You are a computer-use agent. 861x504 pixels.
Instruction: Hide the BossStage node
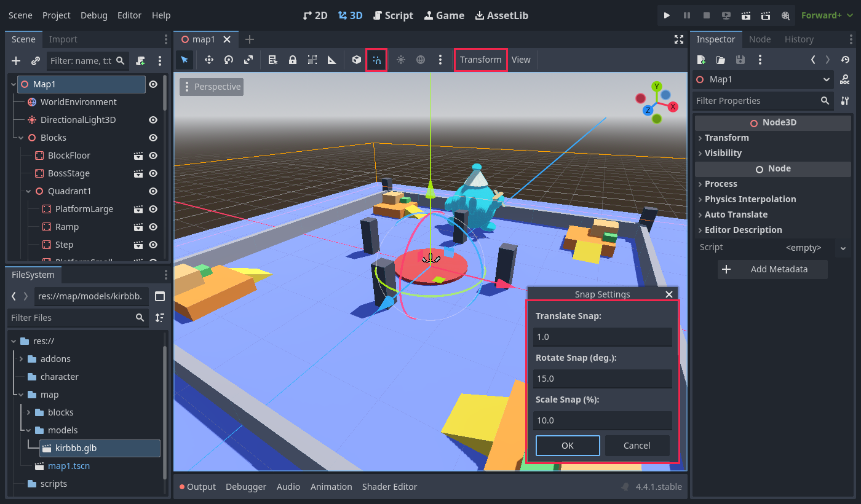pyautogui.click(x=153, y=173)
